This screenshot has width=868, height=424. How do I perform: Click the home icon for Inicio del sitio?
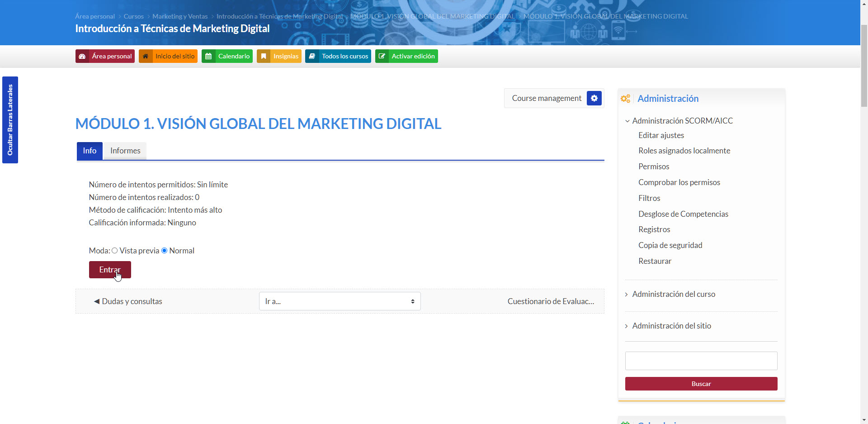pyautogui.click(x=146, y=56)
